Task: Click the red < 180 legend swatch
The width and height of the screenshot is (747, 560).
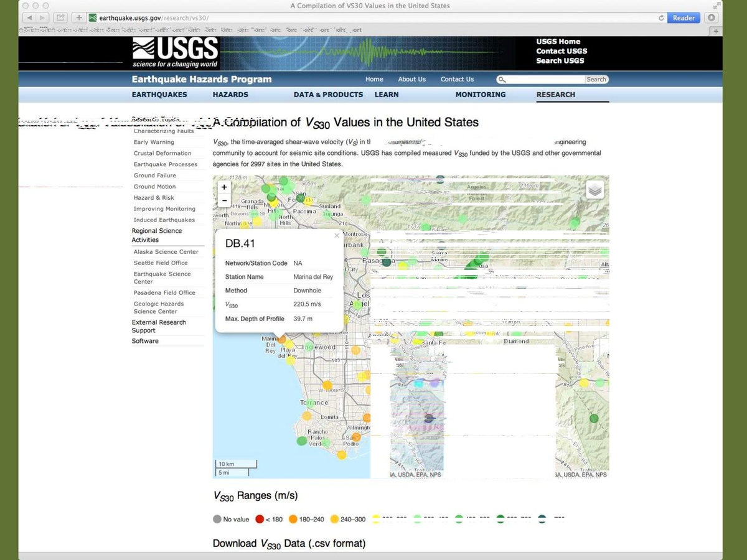Action: click(260, 519)
